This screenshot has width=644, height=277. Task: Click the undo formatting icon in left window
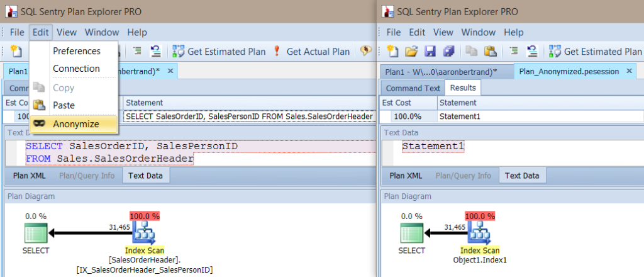(x=156, y=51)
